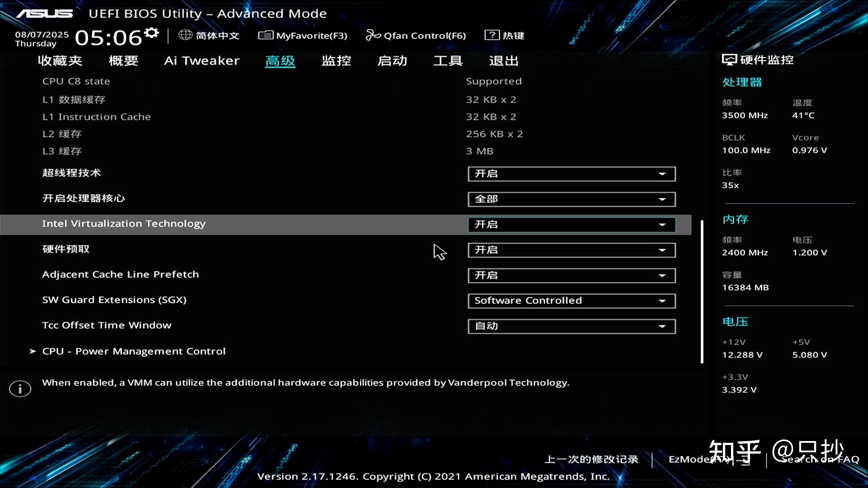Open MyFavorite(F3) panel
Screen dimensions: 868x488
(x=266, y=35)
